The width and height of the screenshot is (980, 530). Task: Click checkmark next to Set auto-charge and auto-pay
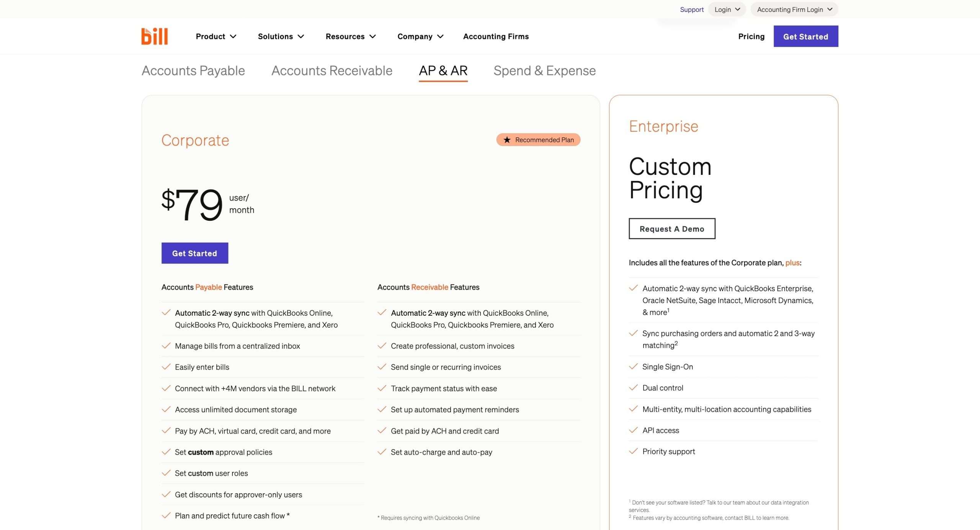(382, 452)
